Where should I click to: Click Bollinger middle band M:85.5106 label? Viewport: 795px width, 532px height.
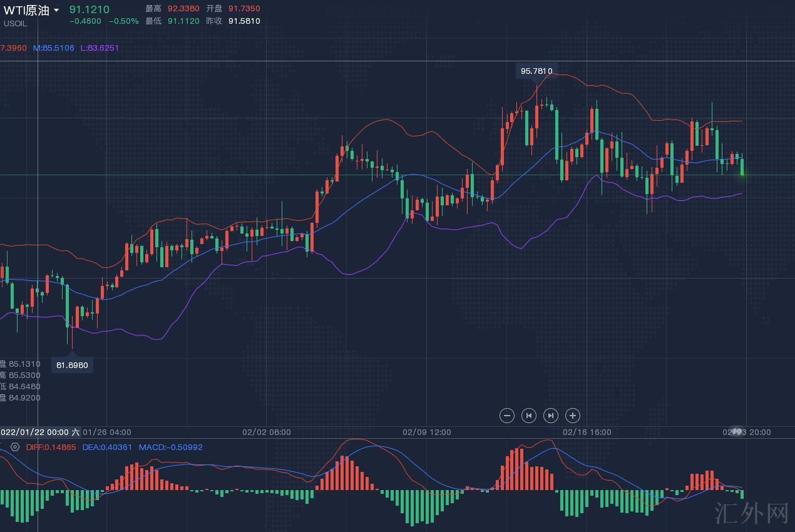53,48
